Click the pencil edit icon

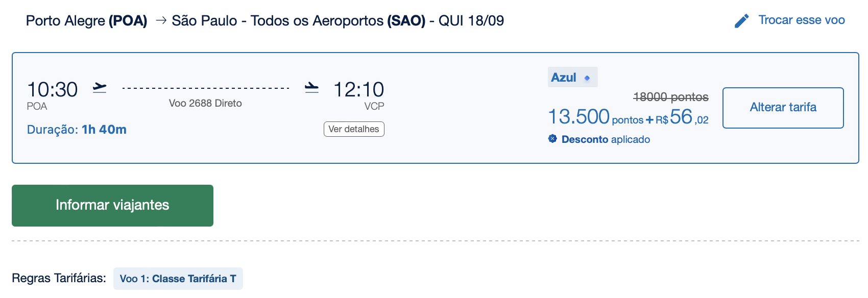click(x=741, y=21)
